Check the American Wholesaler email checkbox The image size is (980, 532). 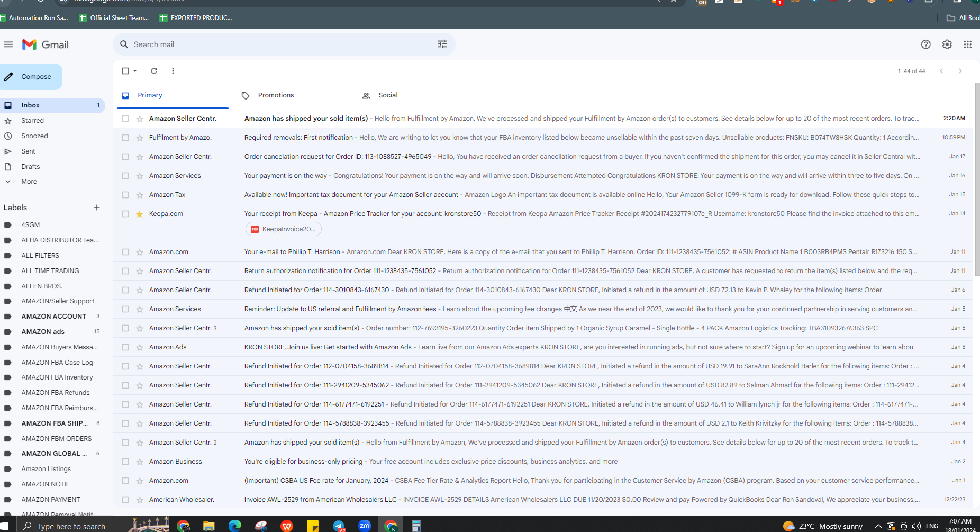tap(125, 500)
